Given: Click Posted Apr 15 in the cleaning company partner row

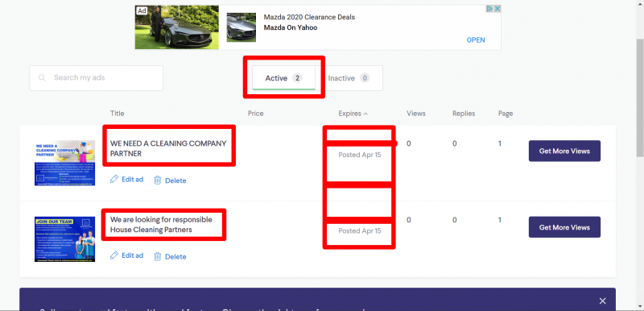Looking at the screenshot, I should (x=360, y=155).
